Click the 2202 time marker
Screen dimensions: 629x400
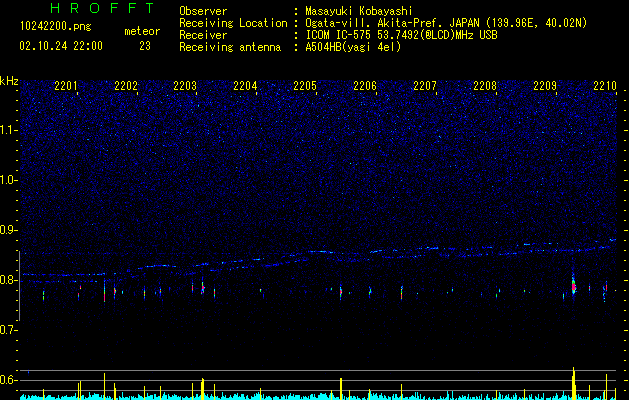tap(126, 86)
